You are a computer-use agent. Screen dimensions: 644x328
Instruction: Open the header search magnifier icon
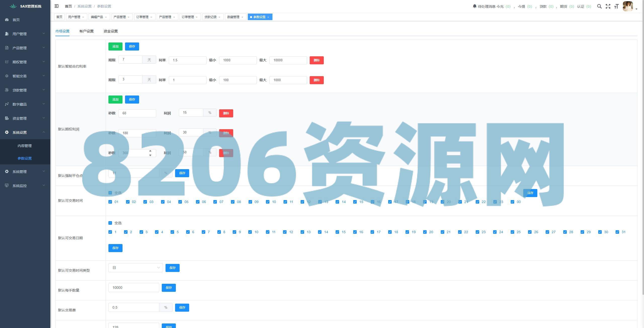(x=599, y=6)
